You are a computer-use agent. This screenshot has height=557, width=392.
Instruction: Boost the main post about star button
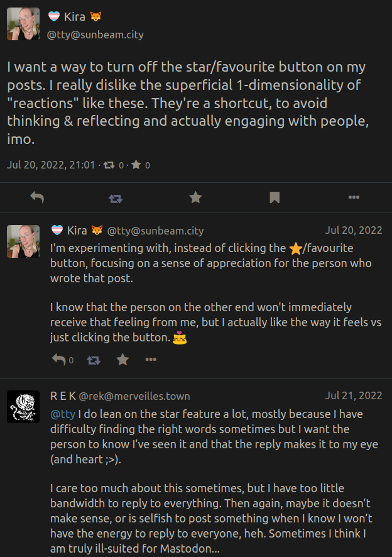[x=116, y=198]
